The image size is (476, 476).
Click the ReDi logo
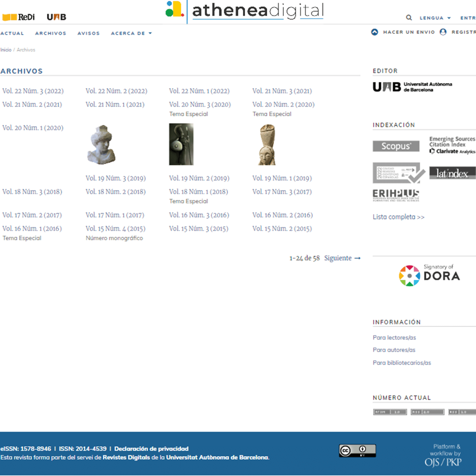coord(19,16)
